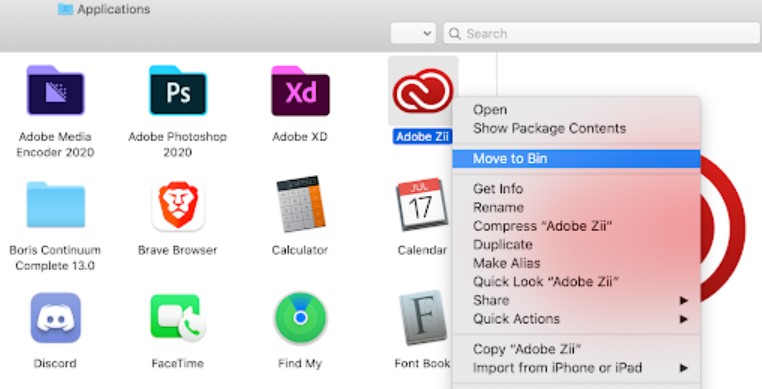Click the "Calculator" name label
762x389 pixels.
(x=300, y=250)
